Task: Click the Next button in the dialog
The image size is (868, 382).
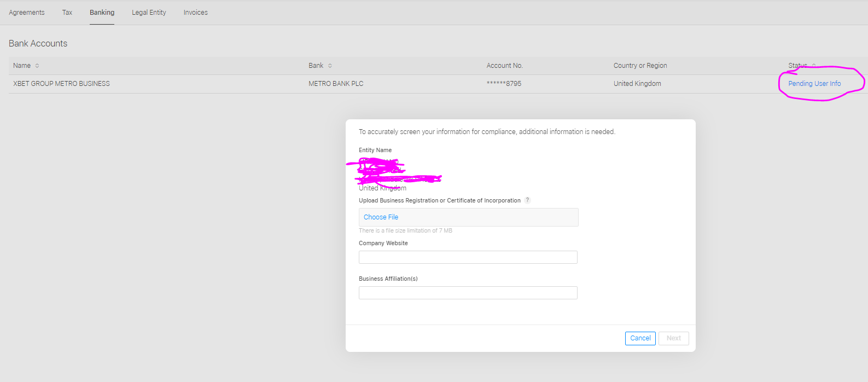Action: pos(673,338)
